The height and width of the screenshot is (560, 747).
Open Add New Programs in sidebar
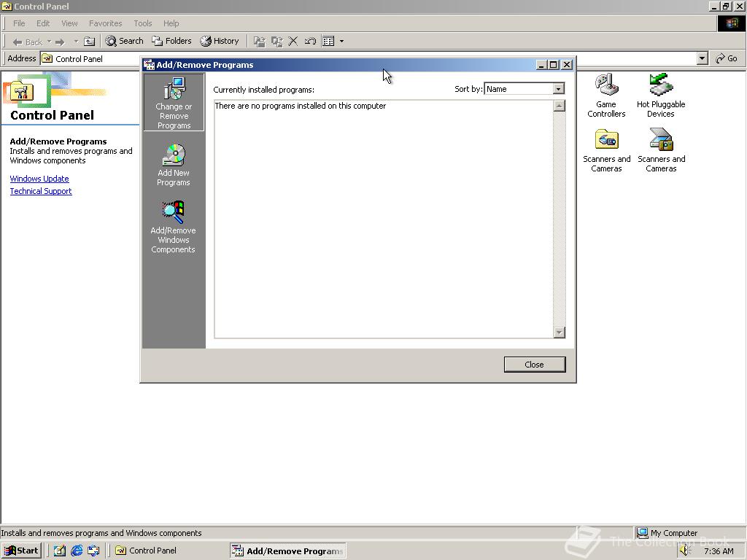pyautogui.click(x=174, y=165)
